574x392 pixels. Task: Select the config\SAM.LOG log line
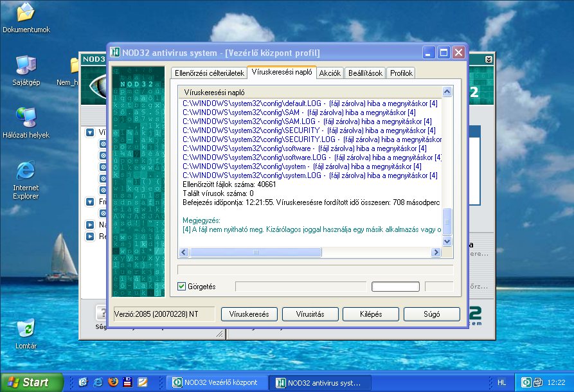307,121
